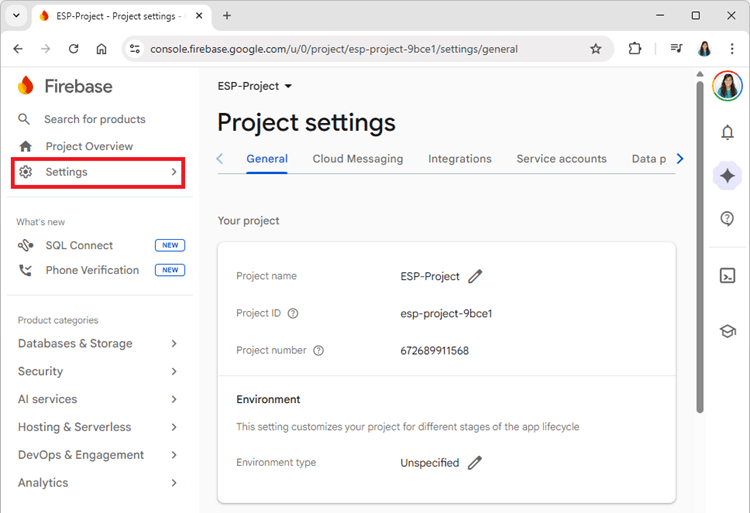Open the media control icon in toolbar
Screen dimensions: 750x513
tap(676, 48)
